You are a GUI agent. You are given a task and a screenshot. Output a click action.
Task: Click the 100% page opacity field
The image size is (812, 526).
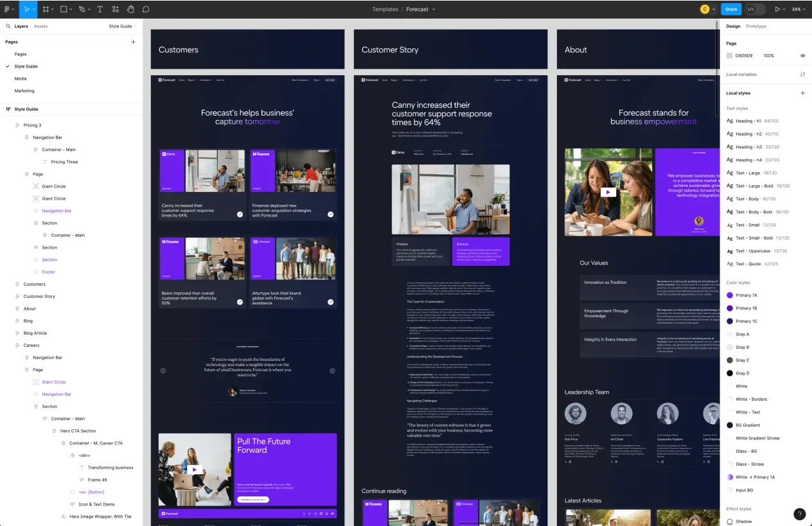pyautogui.click(x=769, y=56)
